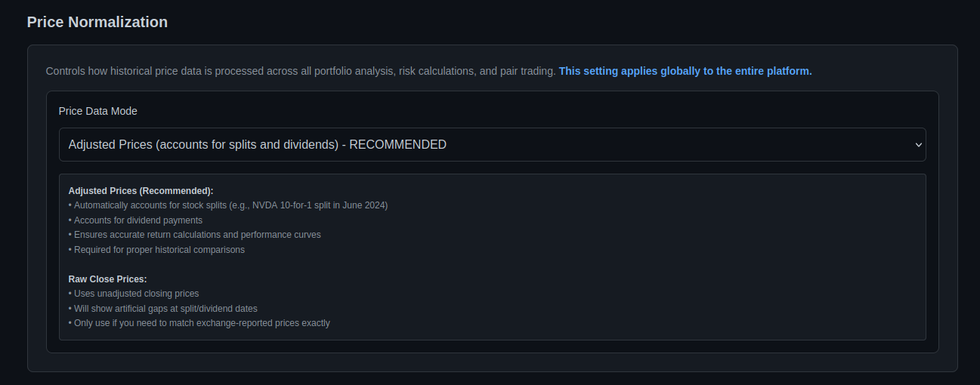Click the artificial gaps at split dates bullet

tap(165, 309)
